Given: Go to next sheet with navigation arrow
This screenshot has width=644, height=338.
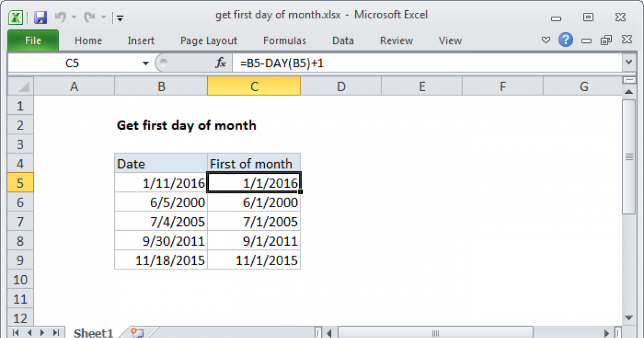Looking at the screenshot, I should (42, 333).
